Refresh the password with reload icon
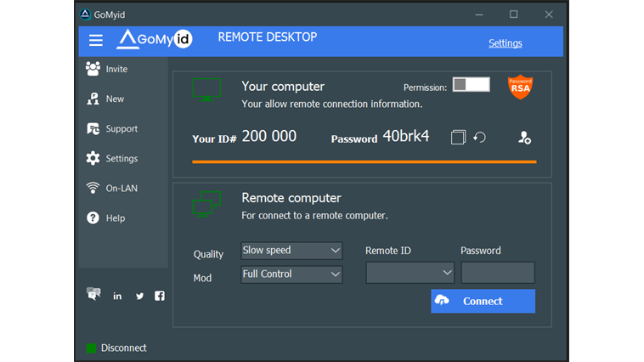This screenshot has width=644, height=362. 480,137
